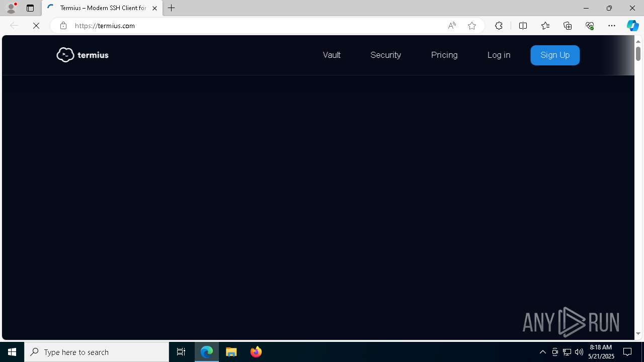
Task: Open Split screen view
Action: coord(523,26)
